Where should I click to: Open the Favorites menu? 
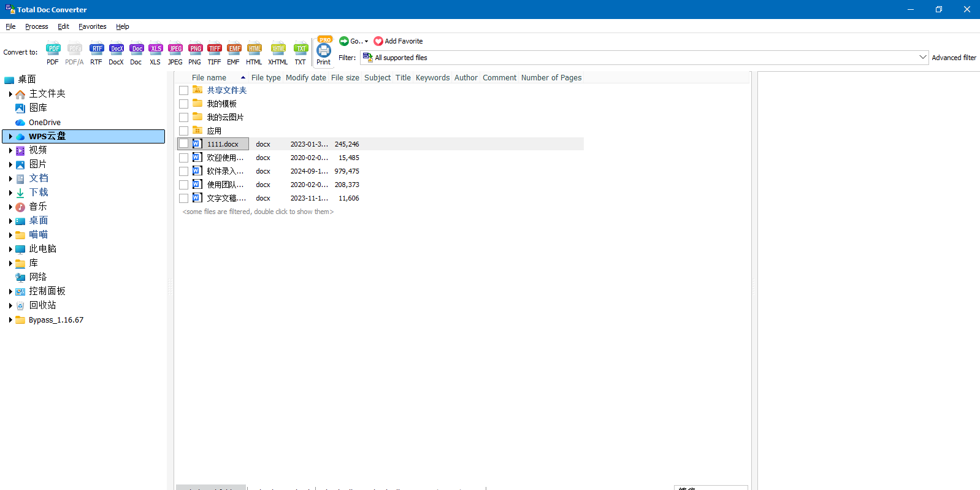(x=92, y=26)
